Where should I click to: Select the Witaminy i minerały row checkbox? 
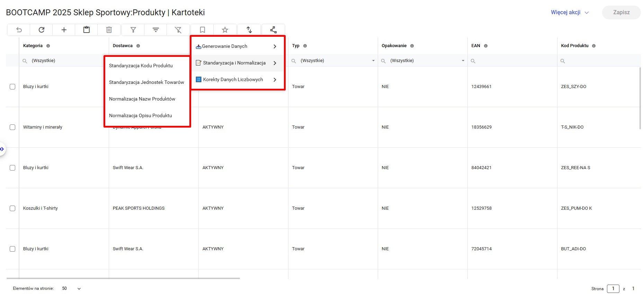(12, 127)
